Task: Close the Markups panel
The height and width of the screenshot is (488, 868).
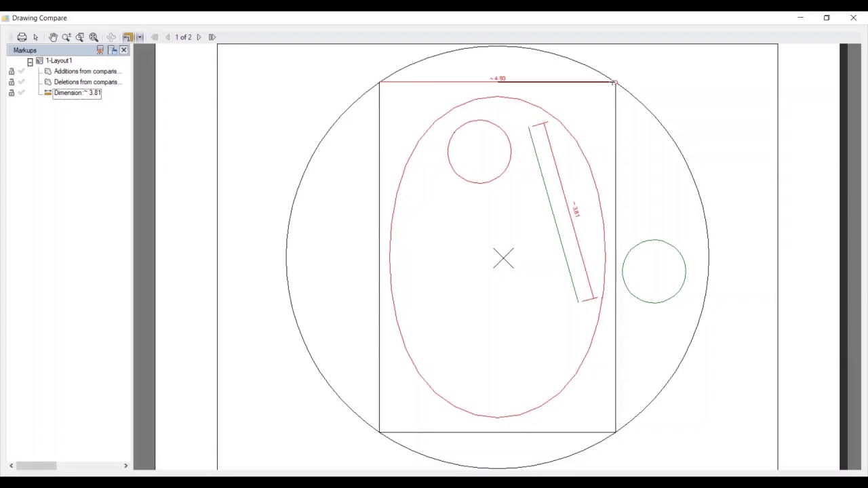Action: pos(123,50)
